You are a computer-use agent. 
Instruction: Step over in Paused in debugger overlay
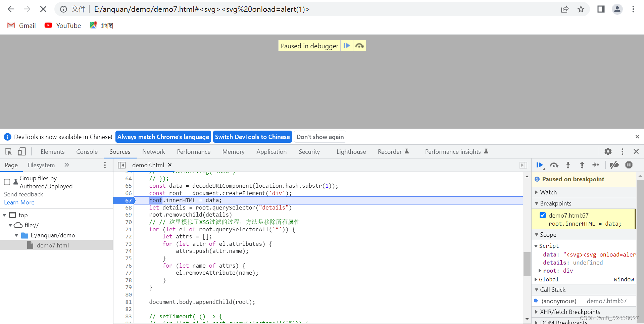359,46
